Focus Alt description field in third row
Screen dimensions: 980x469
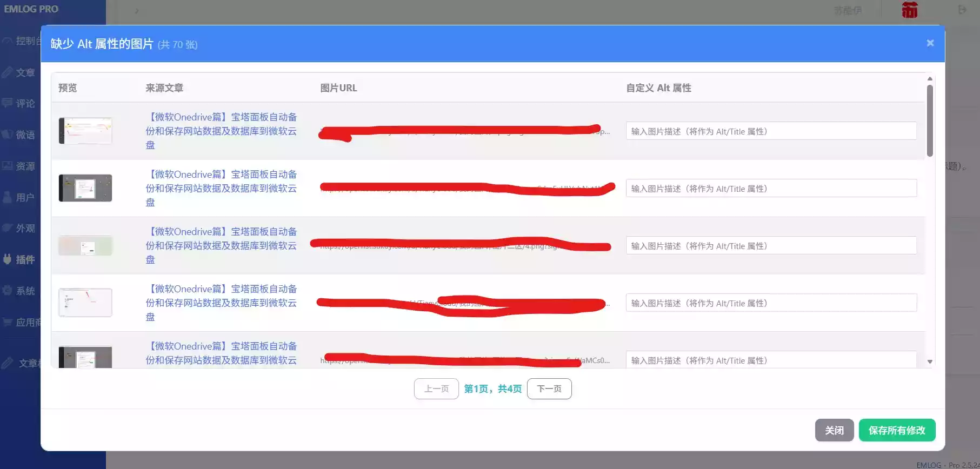click(x=771, y=245)
